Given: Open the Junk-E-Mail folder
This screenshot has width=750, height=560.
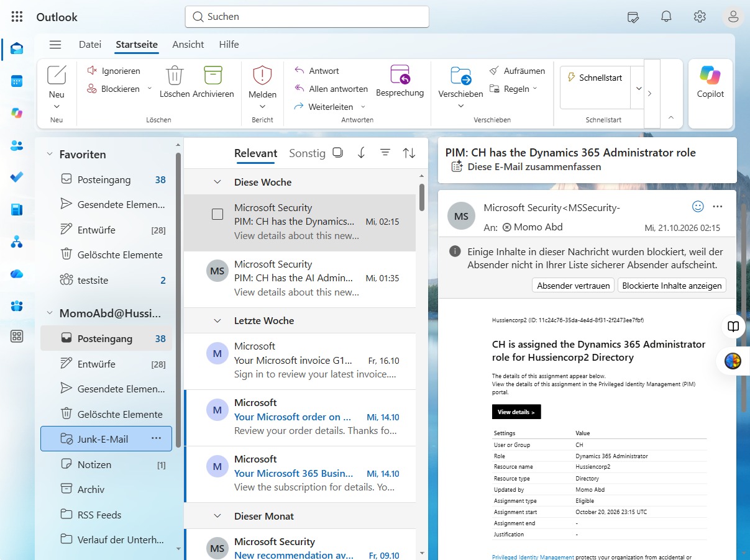Looking at the screenshot, I should (x=106, y=439).
